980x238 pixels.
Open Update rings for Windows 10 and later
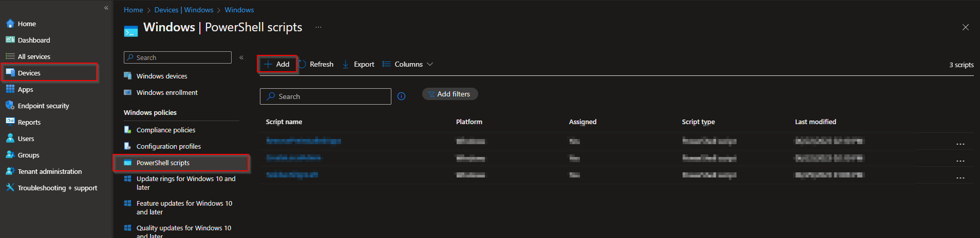[x=186, y=183]
